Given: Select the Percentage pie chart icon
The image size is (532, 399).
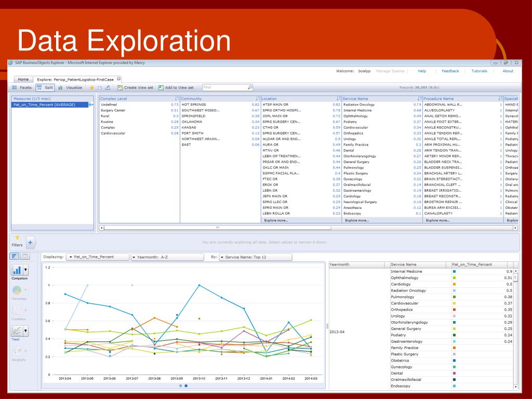Looking at the screenshot, I should click(17, 290).
